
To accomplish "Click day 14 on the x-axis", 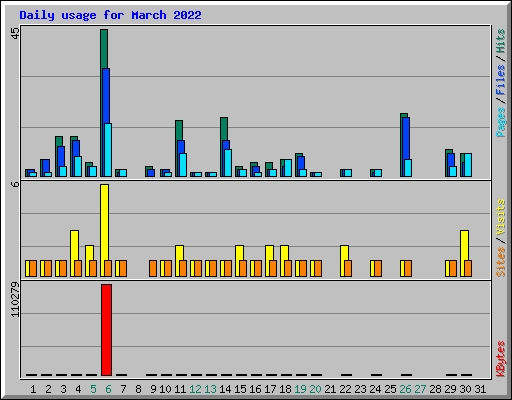I will (225, 389).
